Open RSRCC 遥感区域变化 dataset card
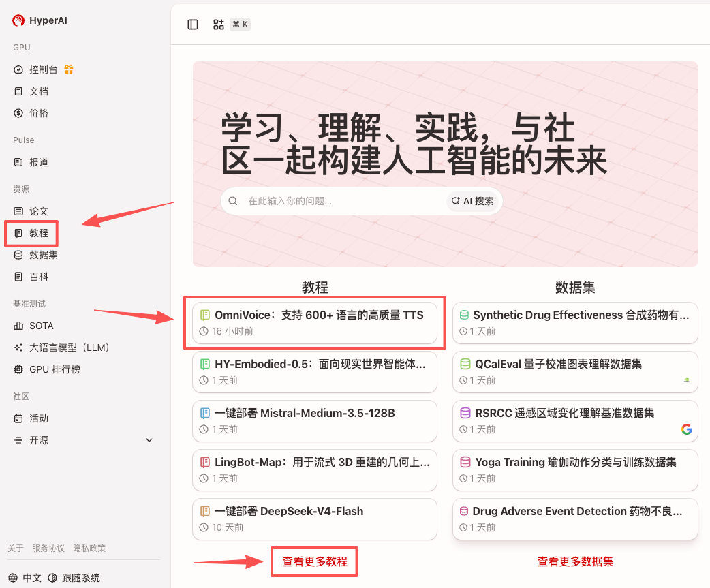 [575, 421]
